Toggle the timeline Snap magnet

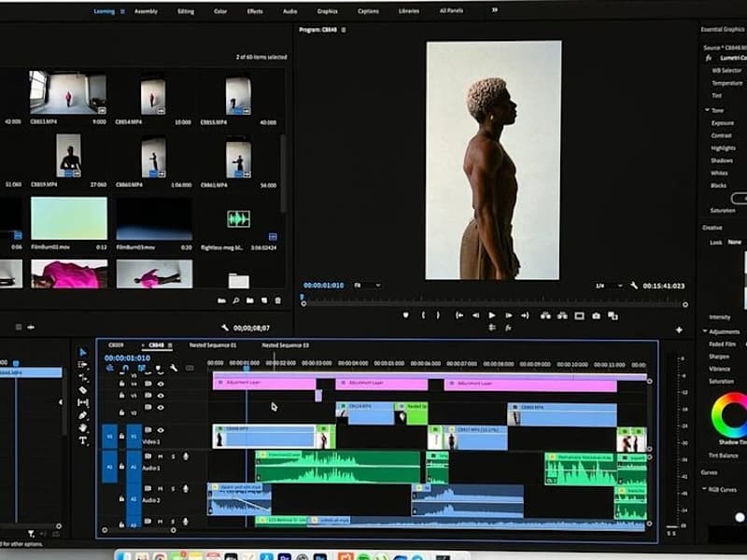[125, 368]
